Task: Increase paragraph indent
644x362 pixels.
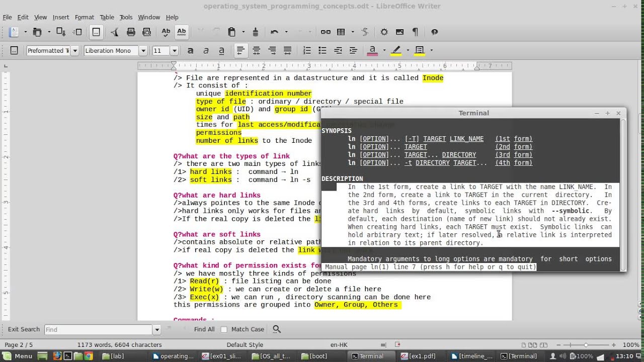Action: pos(353,51)
